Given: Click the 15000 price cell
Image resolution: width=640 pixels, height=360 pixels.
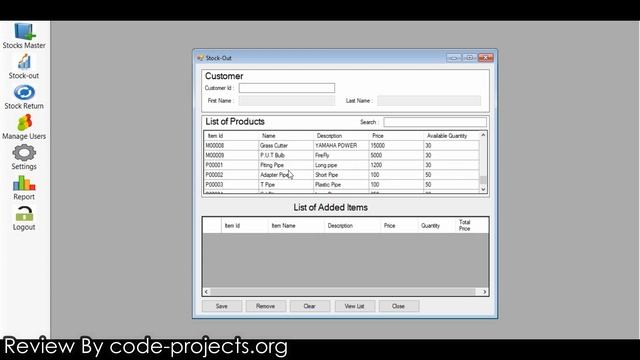Looking at the screenshot, I should click(x=396, y=145).
